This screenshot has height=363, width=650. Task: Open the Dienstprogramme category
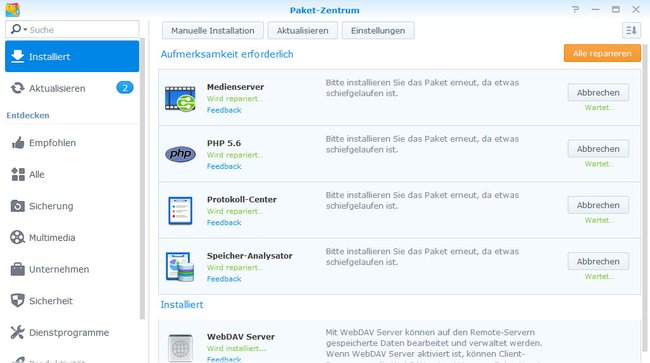(x=72, y=332)
